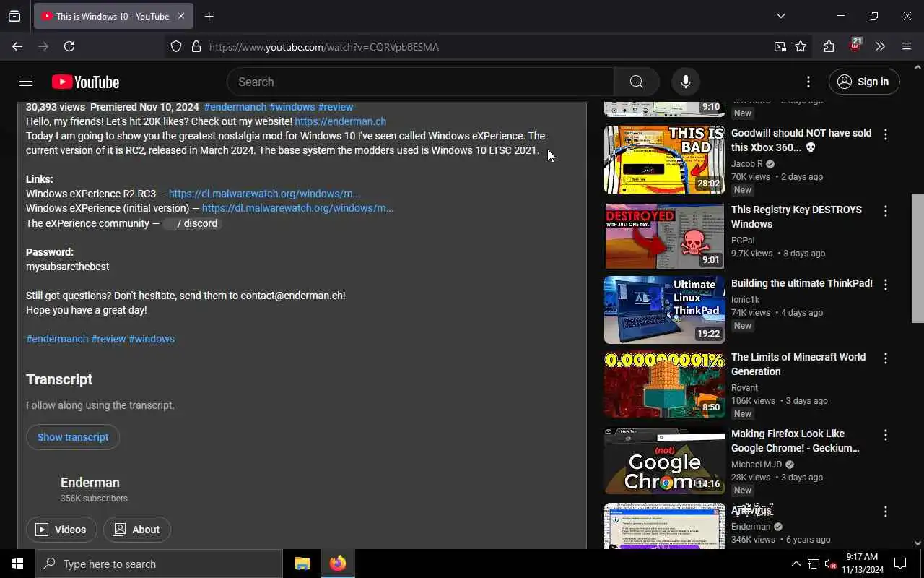This screenshot has height=578, width=924.
Task: Open the #endermanch hashtag at top
Action: [235, 107]
